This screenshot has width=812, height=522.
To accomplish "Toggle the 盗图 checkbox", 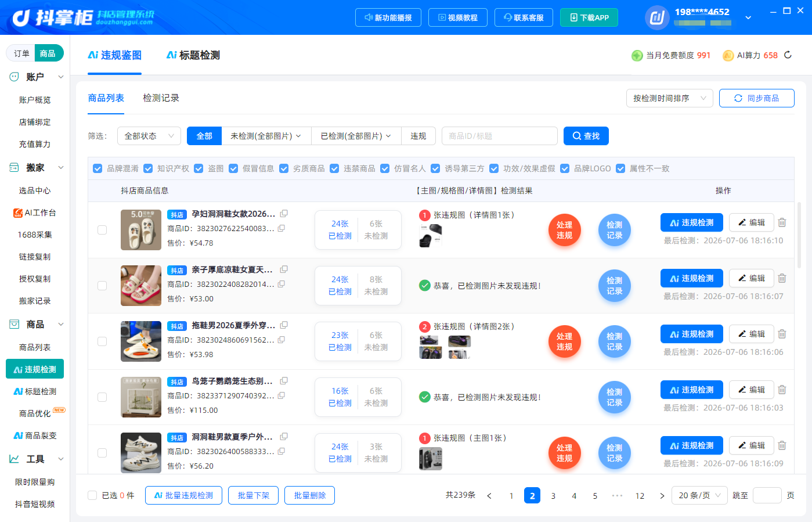I will [199, 168].
